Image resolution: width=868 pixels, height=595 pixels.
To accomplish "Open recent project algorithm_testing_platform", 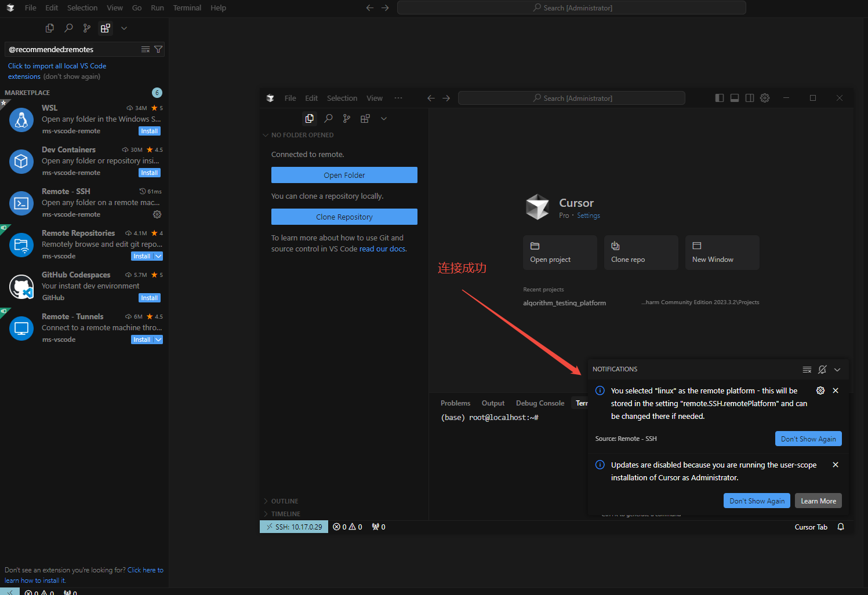I will coord(565,303).
